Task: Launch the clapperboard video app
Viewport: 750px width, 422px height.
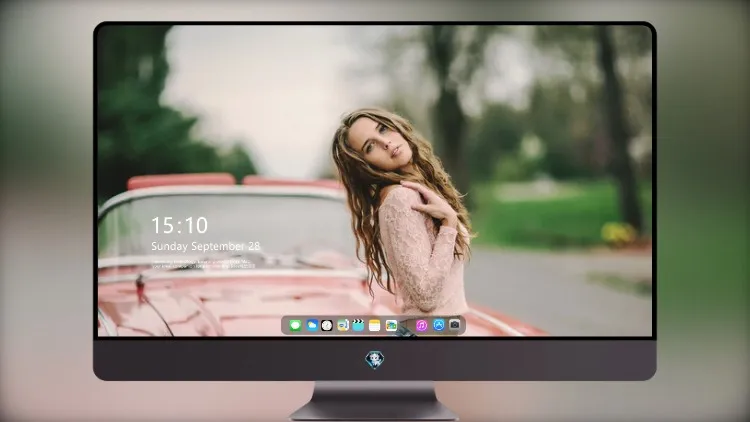Action: 358,326
